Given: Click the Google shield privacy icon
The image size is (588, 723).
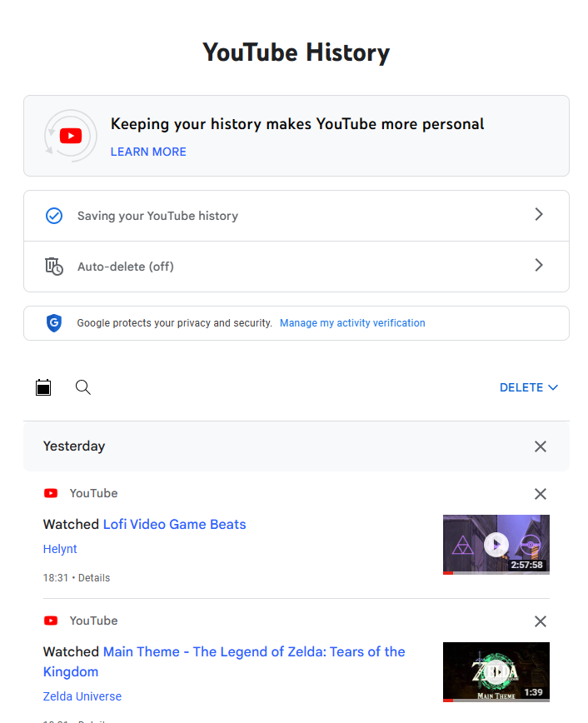Looking at the screenshot, I should tap(54, 323).
